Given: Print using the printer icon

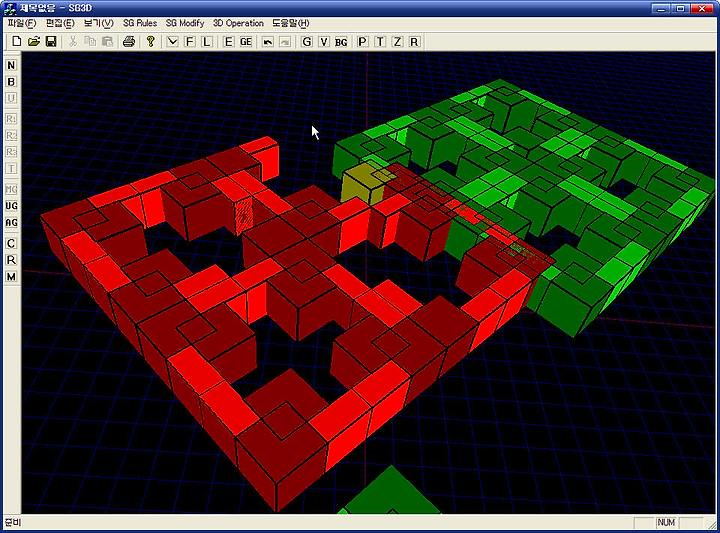Looking at the screenshot, I should [129, 41].
